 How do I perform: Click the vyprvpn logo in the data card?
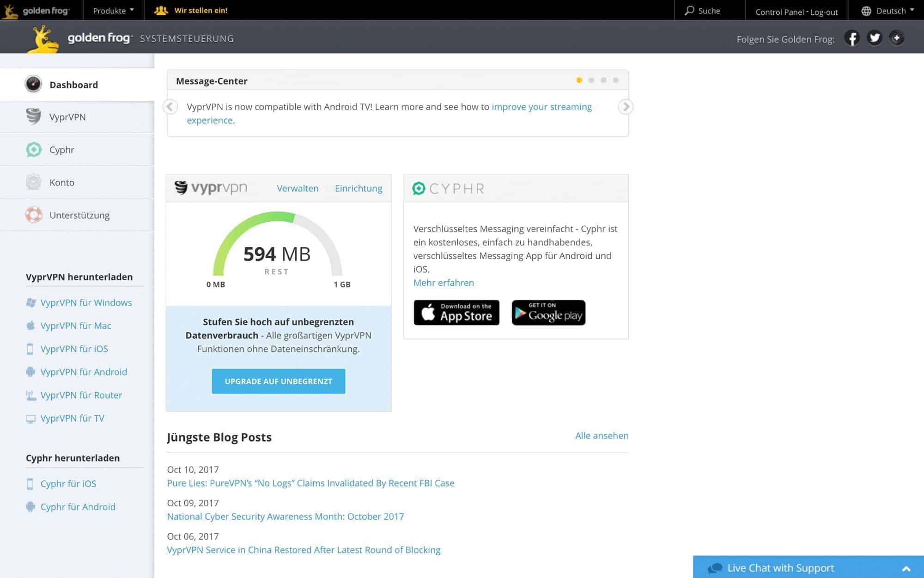(x=211, y=188)
